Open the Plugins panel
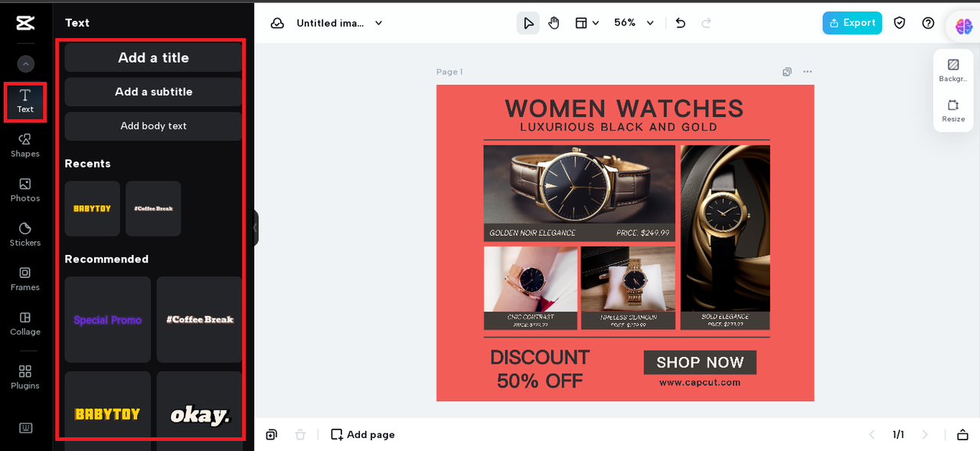Image resolution: width=980 pixels, height=451 pixels. (x=25, y=377)
